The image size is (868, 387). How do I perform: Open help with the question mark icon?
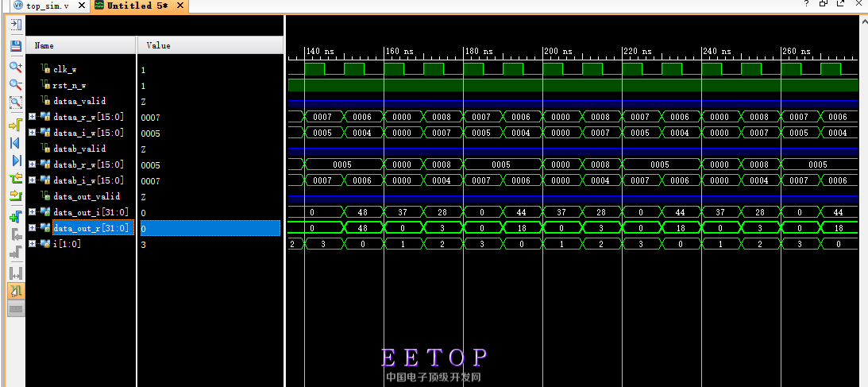807,4
